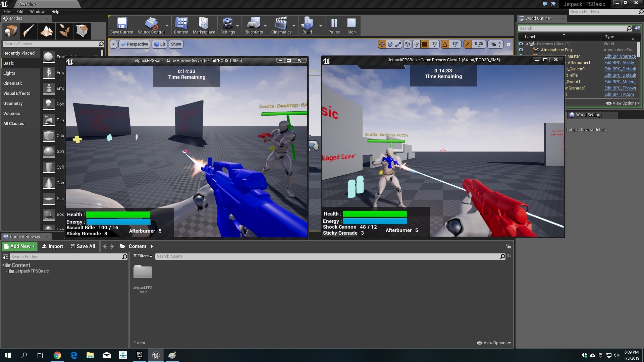This screenshot has height=362, width=644.
Task: Select the Scale transform tool
Action: [398, 44]
